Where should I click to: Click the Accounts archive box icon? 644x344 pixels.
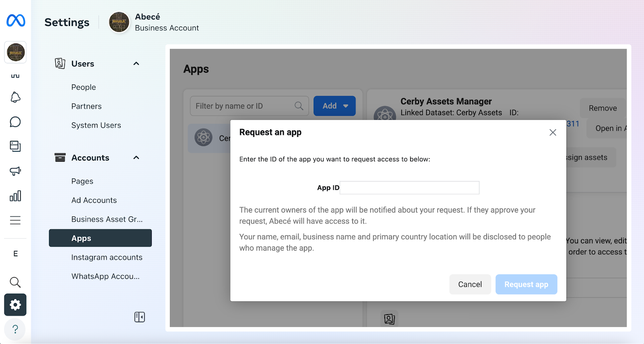(x=60, y=157)
